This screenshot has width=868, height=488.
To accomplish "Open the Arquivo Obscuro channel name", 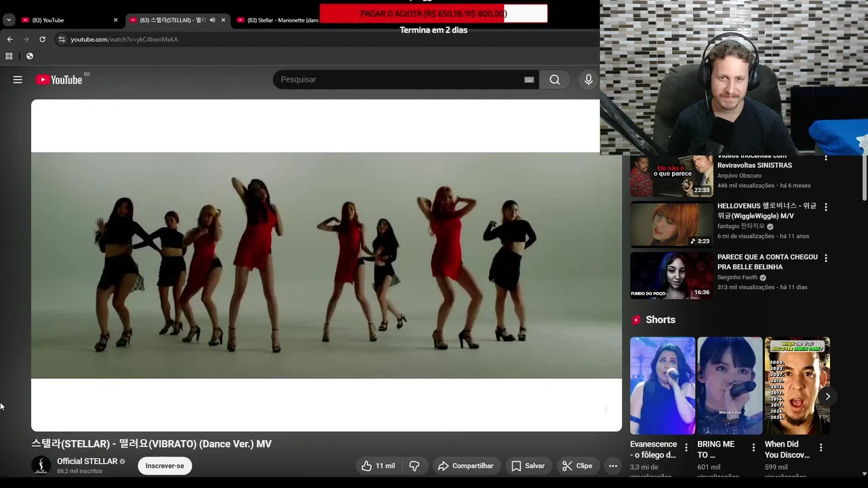I will (x=739, y=176).
